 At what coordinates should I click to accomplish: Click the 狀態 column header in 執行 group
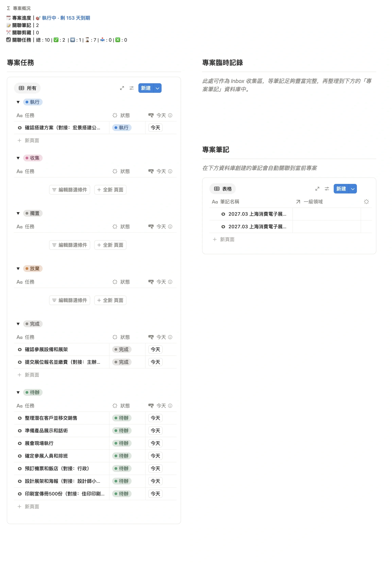[x=121, y=115]
